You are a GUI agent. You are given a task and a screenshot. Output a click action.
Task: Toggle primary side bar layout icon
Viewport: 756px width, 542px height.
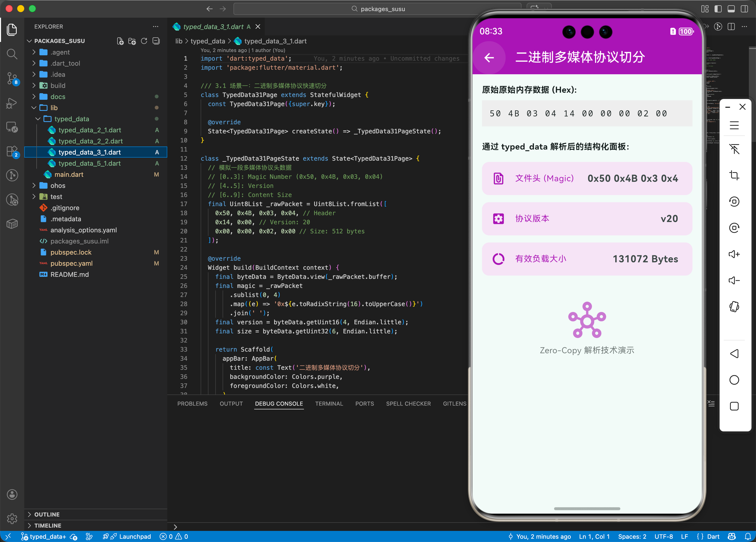(718, 9)
